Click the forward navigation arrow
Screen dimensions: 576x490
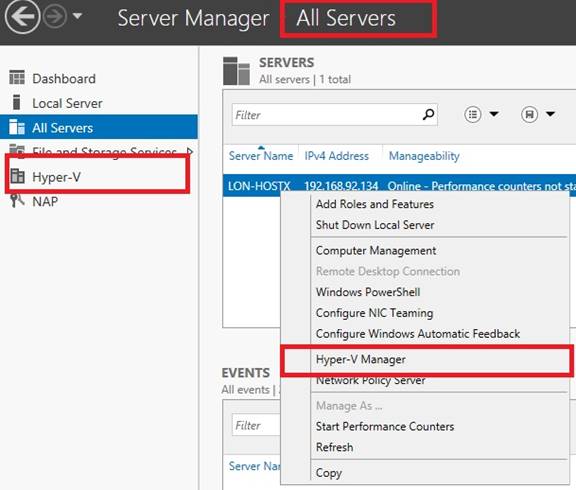(x=55, y=17)
